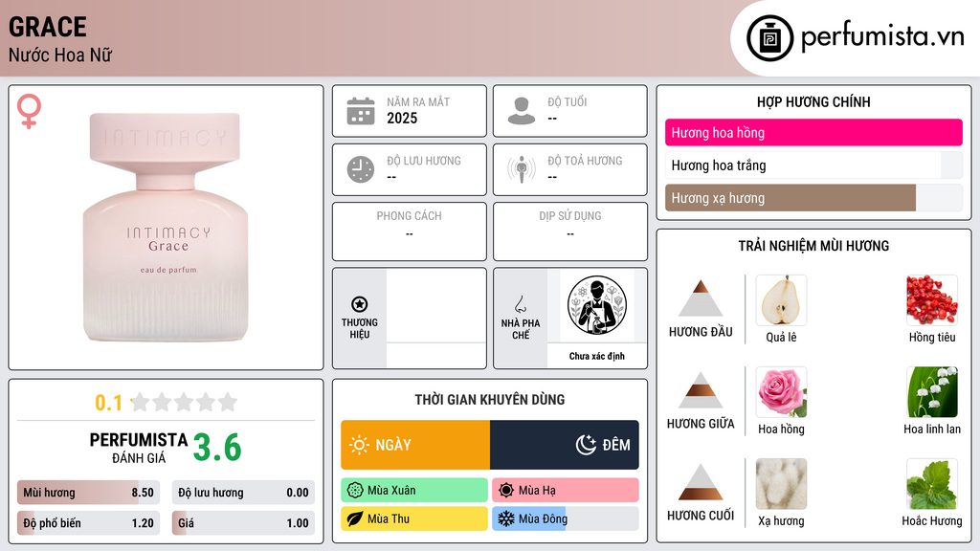Image resolution: width=980 pixels, height=551 pixels.
Task: Click the Xạ hương musk image
Action: 781,484
